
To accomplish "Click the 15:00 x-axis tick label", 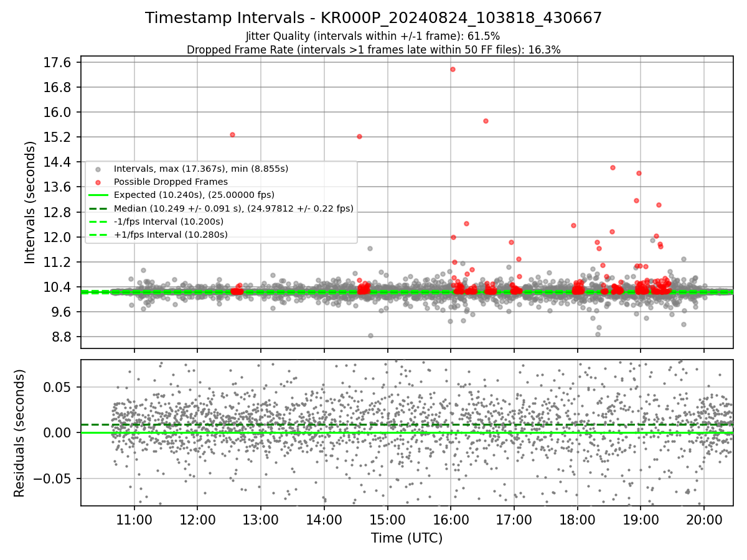I will click(387, 520).
